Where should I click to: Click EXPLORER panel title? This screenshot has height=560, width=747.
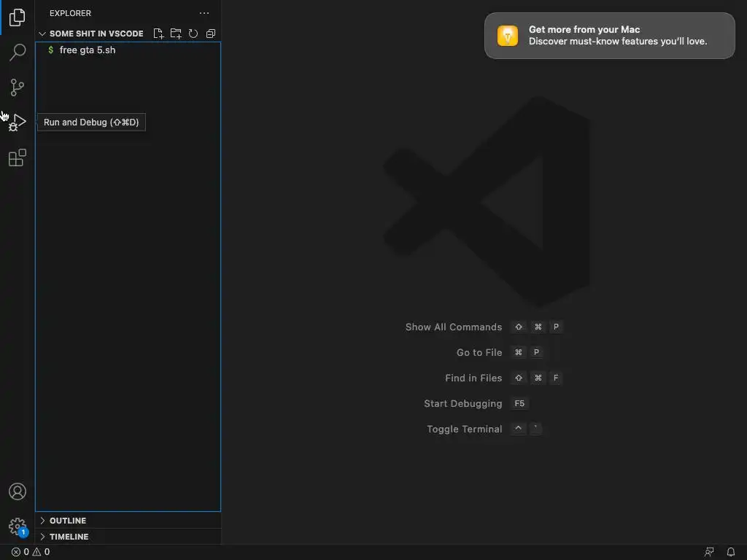pos(70,13)
